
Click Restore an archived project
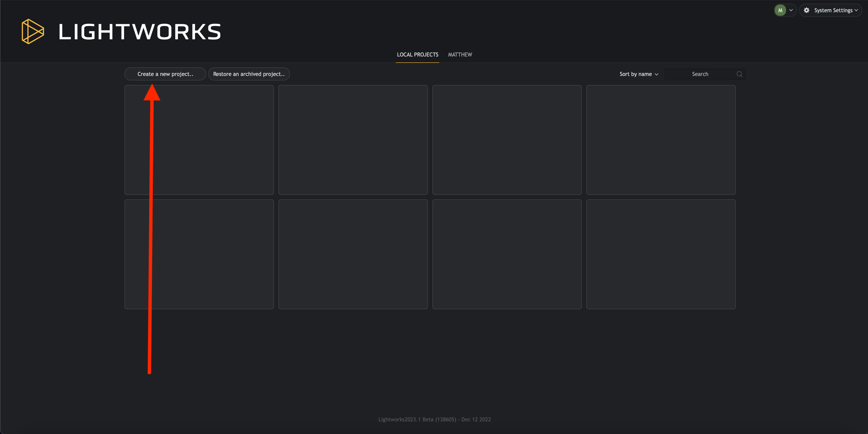[249, 74]
